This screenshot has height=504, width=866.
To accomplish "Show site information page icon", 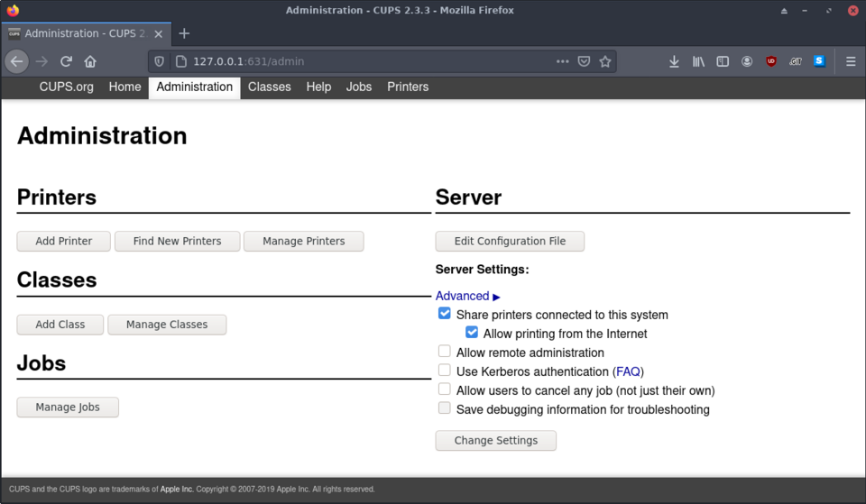I will pos(180,61).
